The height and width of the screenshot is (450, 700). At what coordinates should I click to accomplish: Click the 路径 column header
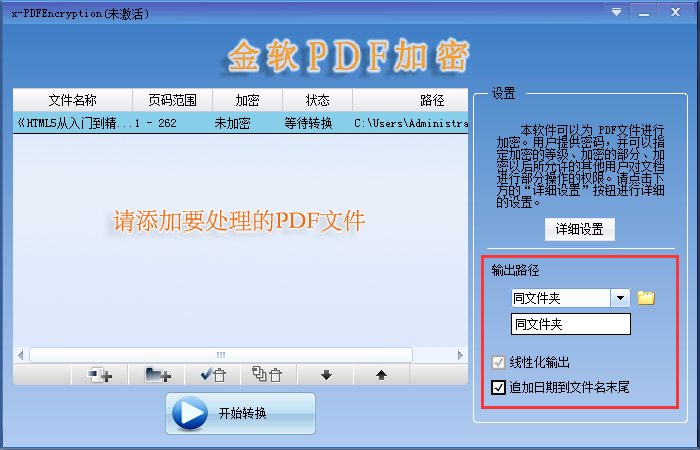click(410, 100)
